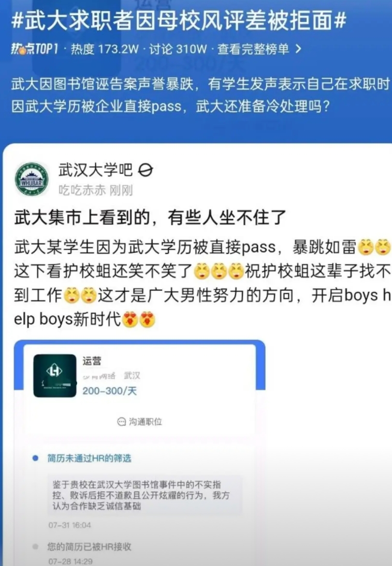The width and height of the screenshot is (392, 566).
Task: Click post title 武大集市上看到的
Action: [82, 218]
